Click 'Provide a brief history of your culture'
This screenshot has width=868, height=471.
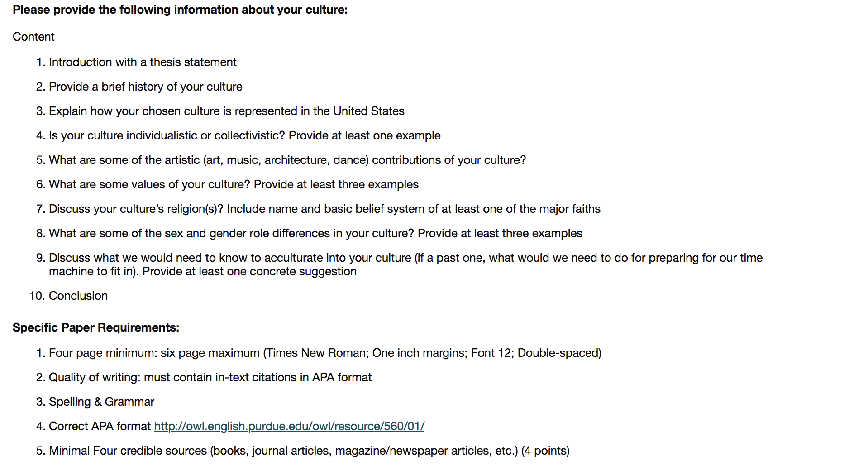146,87
